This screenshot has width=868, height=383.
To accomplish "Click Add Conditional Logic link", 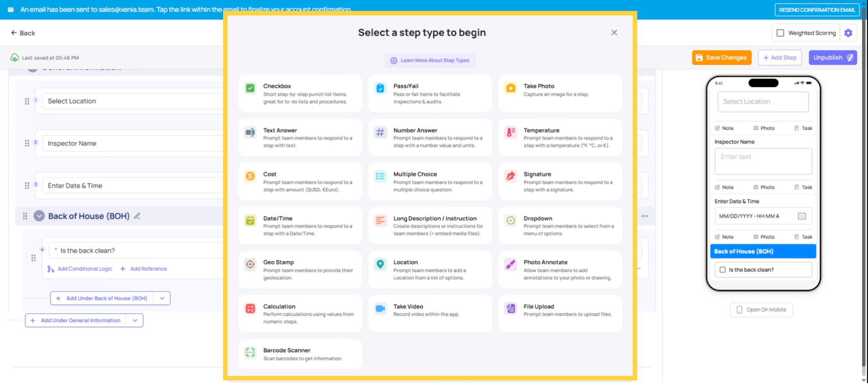I will 80,269.
